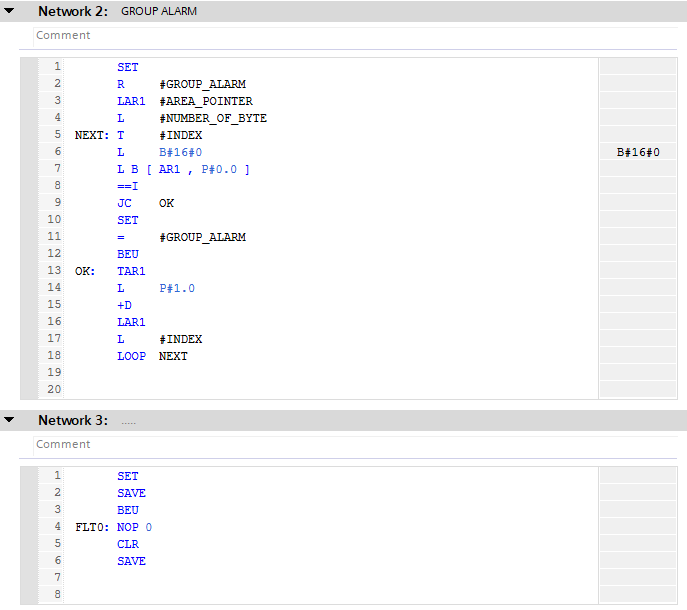Image resolution: width=687 pixels, height=610 pixels.
Task: Collapse Network 3 using its header triangle
Action: point(10,421)
